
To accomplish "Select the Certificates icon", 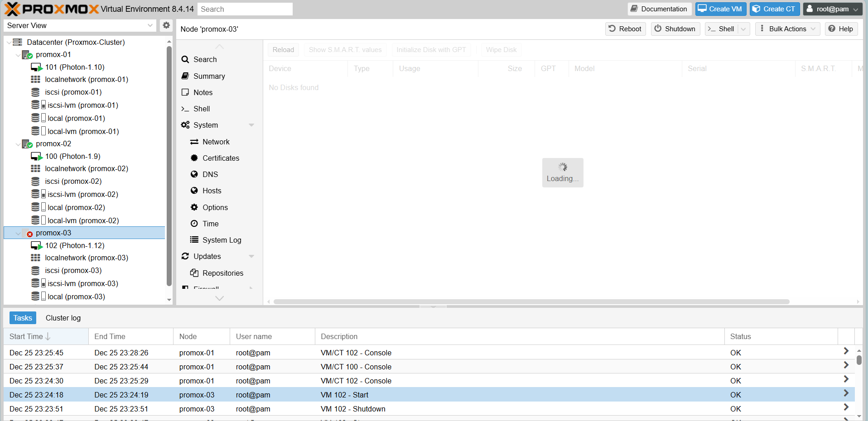I will tap(195, 158).
